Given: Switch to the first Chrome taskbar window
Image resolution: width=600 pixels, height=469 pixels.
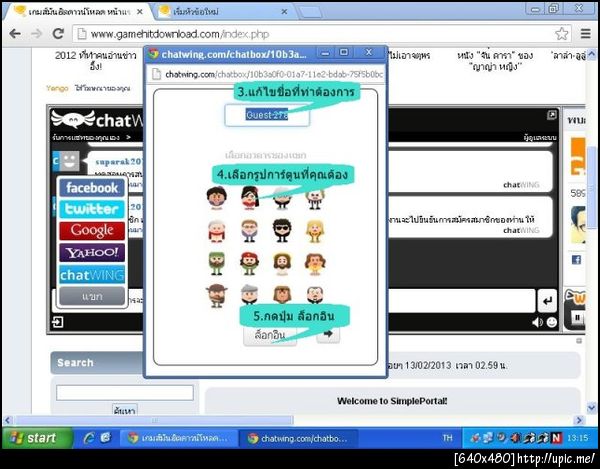Looking at the screenshot, I should point(179,438).
